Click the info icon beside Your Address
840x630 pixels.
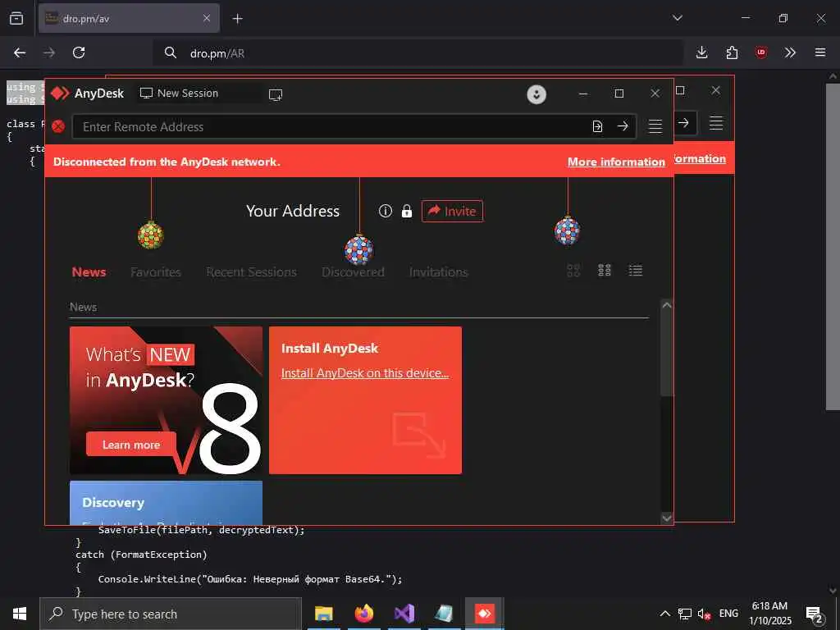point(386,211)
